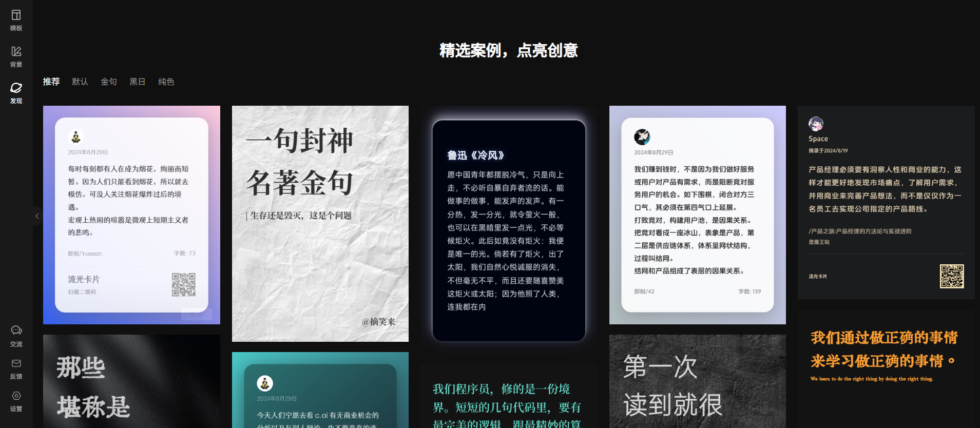The width and height of the screenshot is (980, 428).
Task: Open the 那些堪称是 black fabric card
Action: pyautogui.click(x=131, y=381)
